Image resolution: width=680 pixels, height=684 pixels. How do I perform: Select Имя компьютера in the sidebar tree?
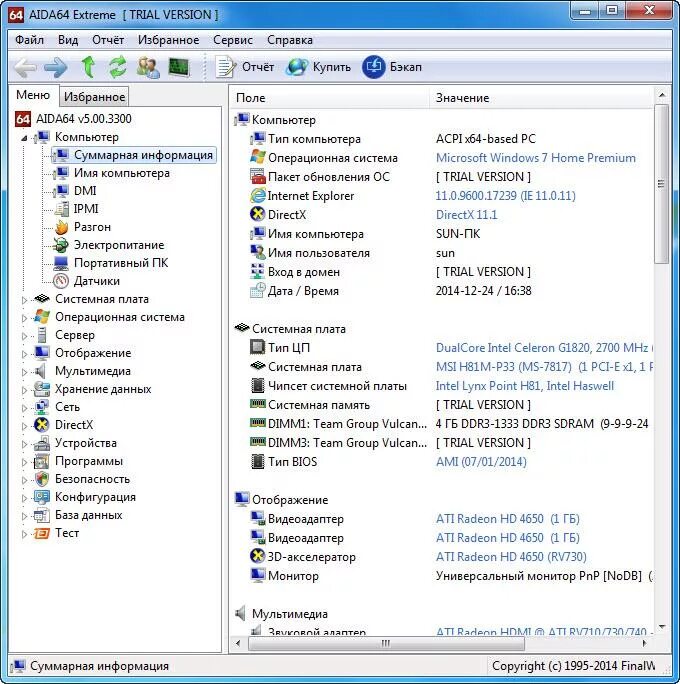point(121,173)
